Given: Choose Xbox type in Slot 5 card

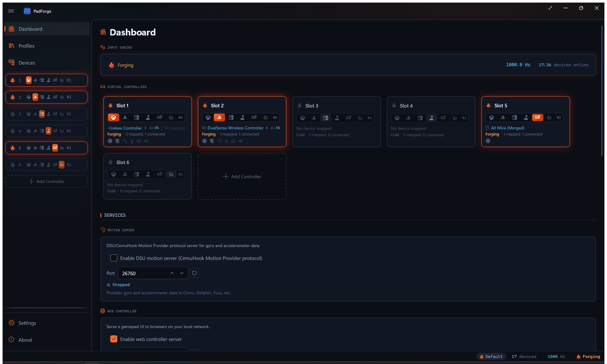Looking at the screenshot, I should (x=492, y=117).
